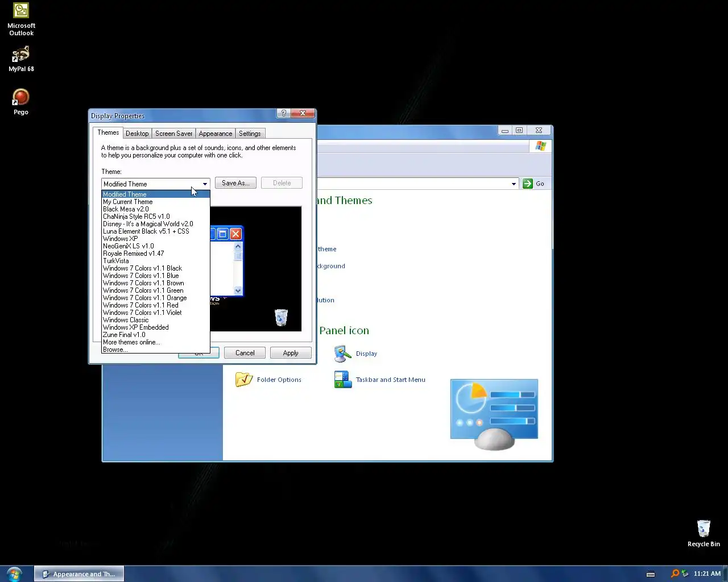728x582 pixels.
Task: Expand the Control Panel address bar dropdown
Action: (514, 184)
